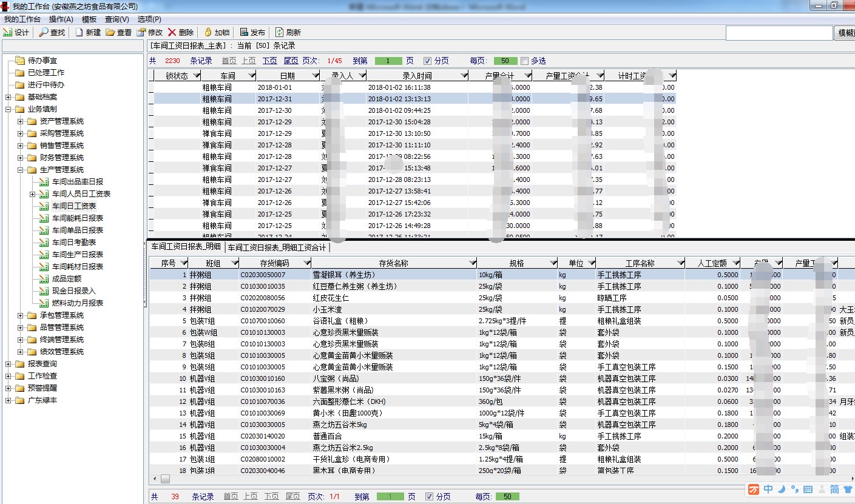Refresh the list with 刷新 icon
855x504 pixels.
click(x=280, y=32)
